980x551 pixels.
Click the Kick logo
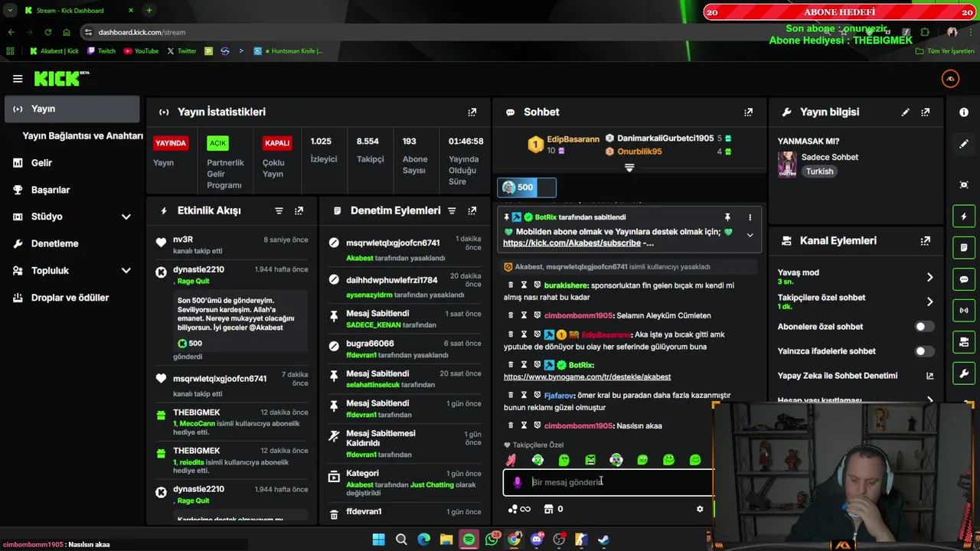click(x=61, y=78)
